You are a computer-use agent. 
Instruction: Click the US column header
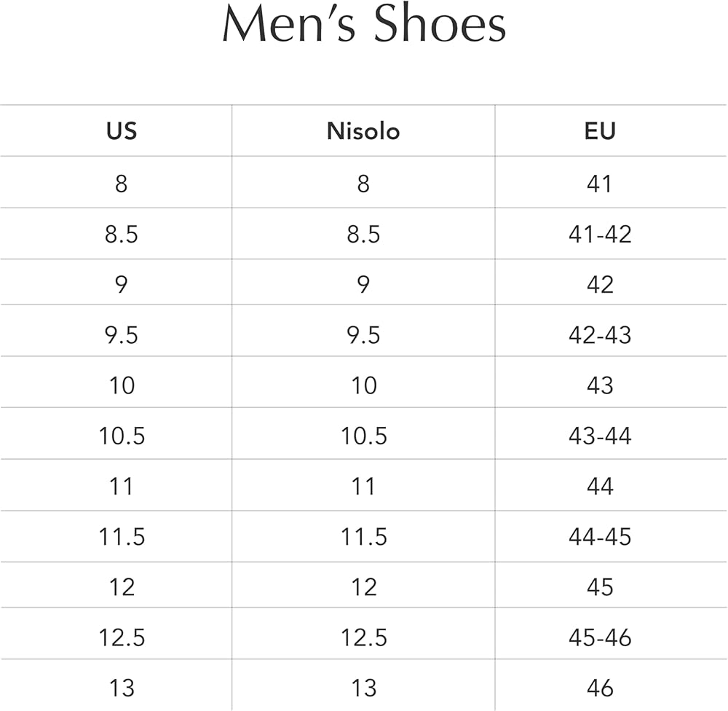click(121, 131)
